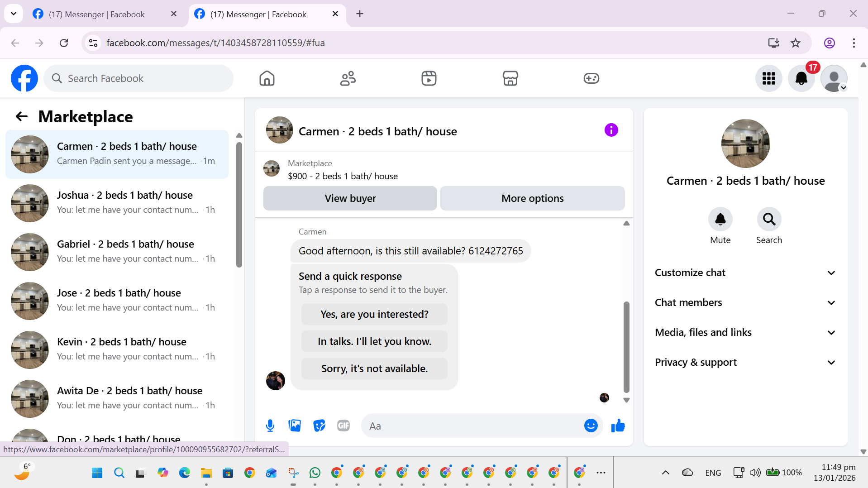The width and height of the screenshot is (868, 488).
Task: Send 'In talks. I'll let you know.'
Action: pos(374,341)
